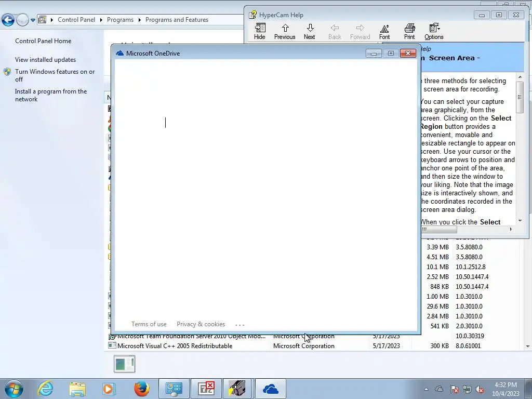Open Options menu in HyperCam Help
This screenshot has width=532, height=399.
(434, 32)
